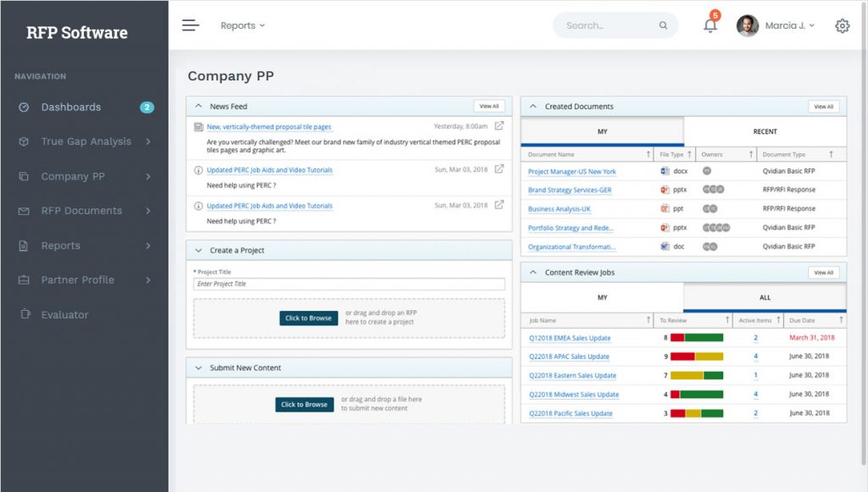
Task: Sort Created Documents by File Type
Action: (690, 154)
